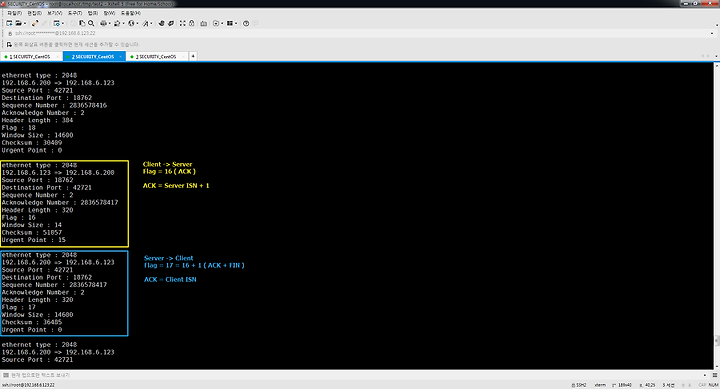Open the third menu bar item (View)
The height and width of the screenshot is (389, 720).
click(55, 13)
